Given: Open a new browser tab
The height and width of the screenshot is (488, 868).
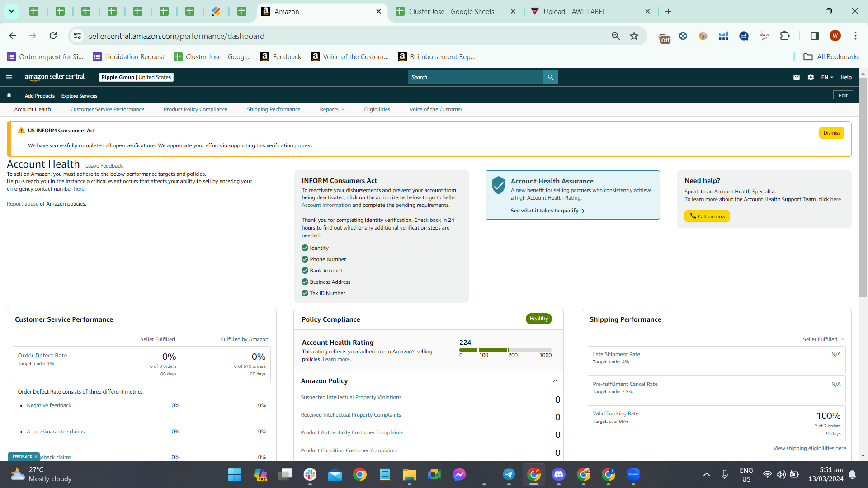Looking at the screenshot, I should point(668,11).
